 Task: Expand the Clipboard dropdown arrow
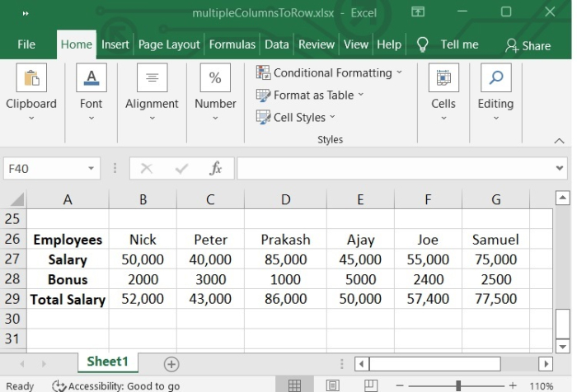coord(31,118)
